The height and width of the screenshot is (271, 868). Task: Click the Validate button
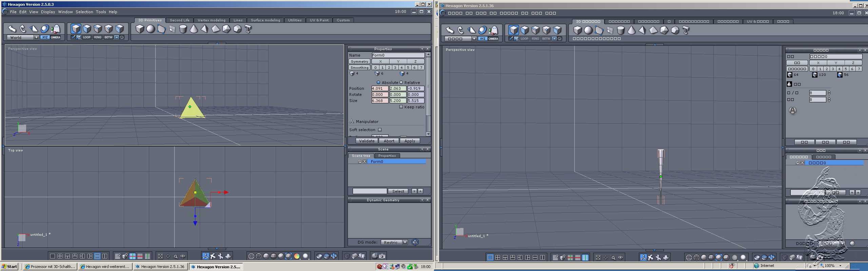tap(367, 141)
